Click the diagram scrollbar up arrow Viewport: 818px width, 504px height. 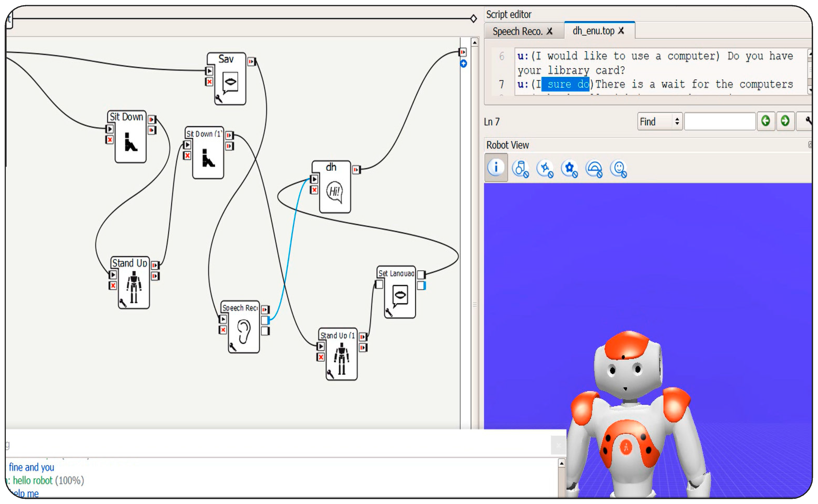475,42
